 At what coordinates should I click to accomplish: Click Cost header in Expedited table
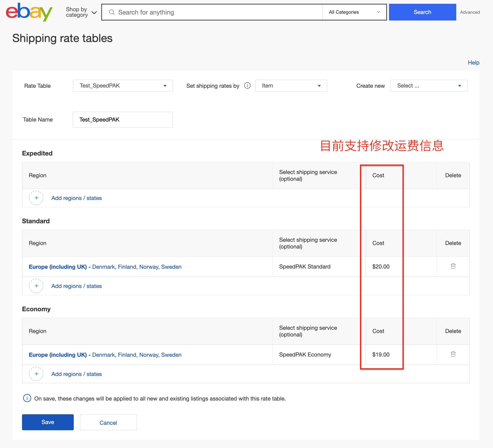(378, 175)
